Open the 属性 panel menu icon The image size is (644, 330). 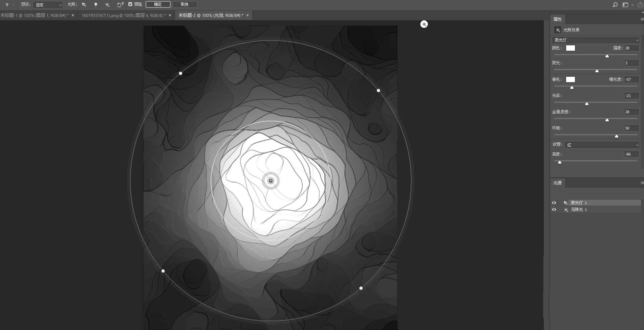tap(642, 19)
